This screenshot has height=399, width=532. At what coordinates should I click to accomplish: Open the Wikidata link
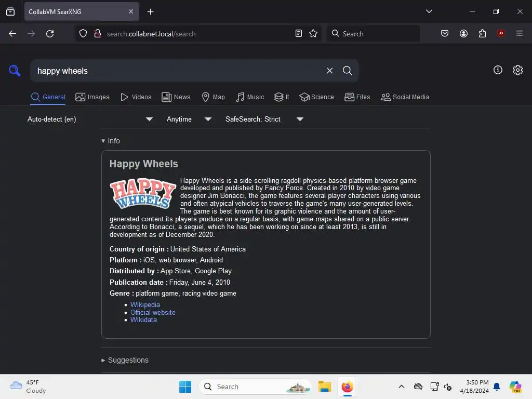(143, 320)
